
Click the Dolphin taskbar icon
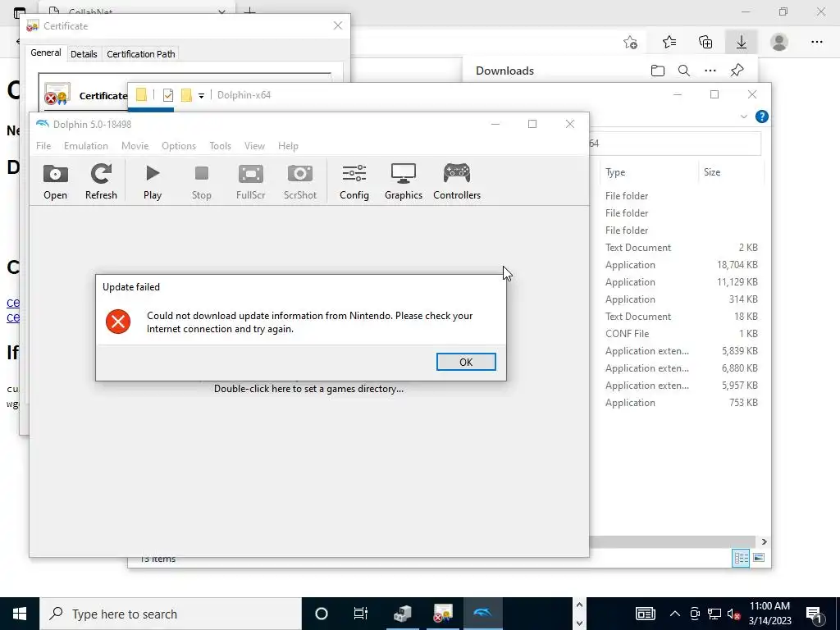click(x=482, y=614)
